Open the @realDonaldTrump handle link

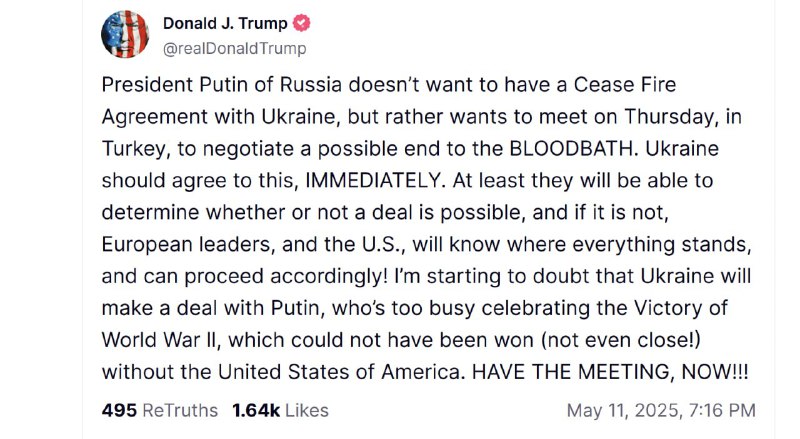235,48
